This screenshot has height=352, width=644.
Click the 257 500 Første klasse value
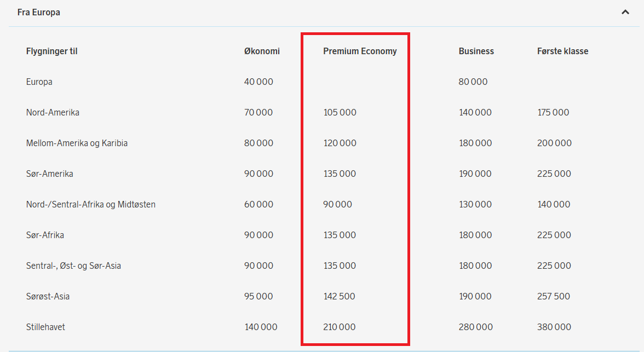(554, 296)
